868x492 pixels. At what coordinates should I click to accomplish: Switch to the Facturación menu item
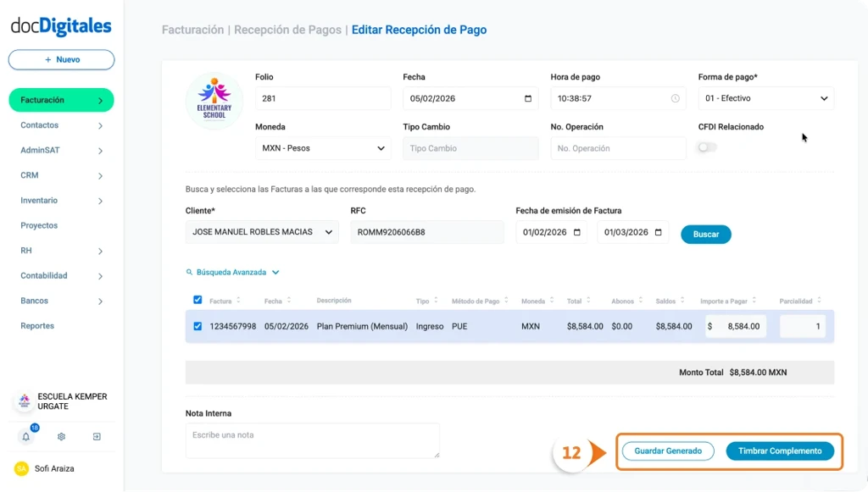61,99
